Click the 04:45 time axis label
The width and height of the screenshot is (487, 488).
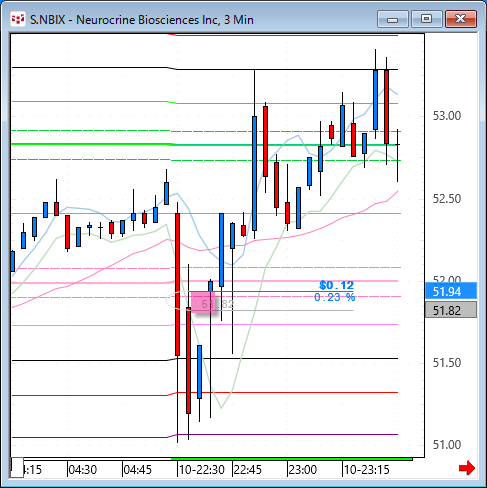coord(137,470)
